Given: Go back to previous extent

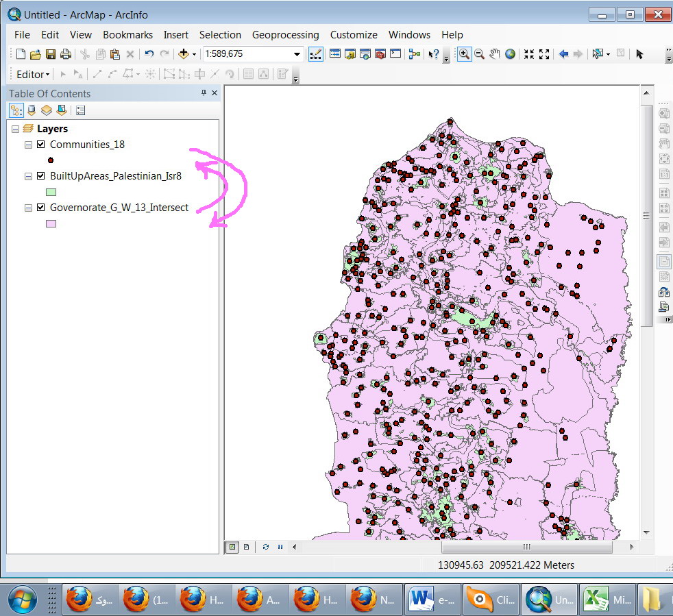Looking at the screenshot, I should [x=563, y=54].
